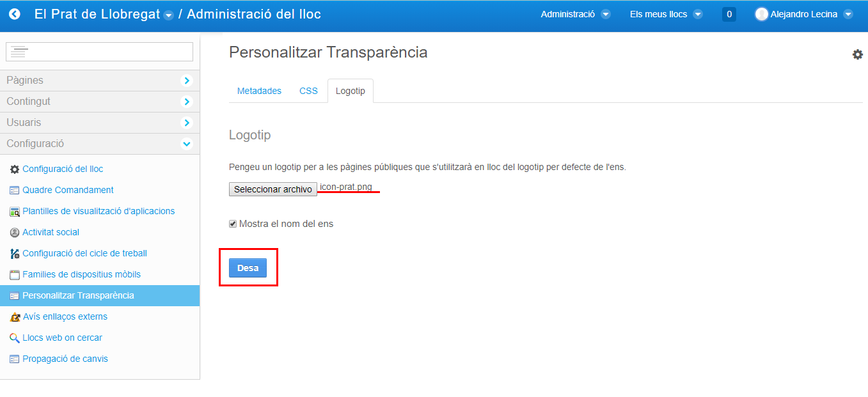
Task: Open the settings gear icon at top right
Action: [857, 55]
